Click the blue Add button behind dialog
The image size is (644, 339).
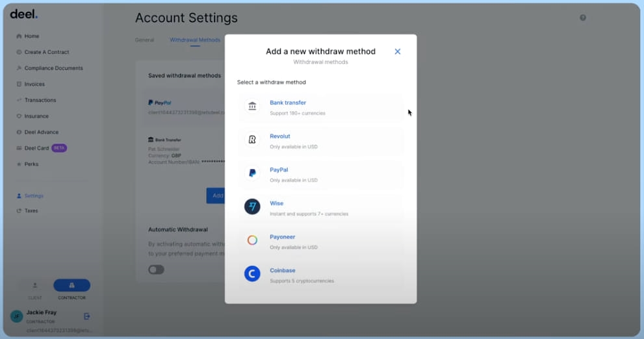click(216, 195)
